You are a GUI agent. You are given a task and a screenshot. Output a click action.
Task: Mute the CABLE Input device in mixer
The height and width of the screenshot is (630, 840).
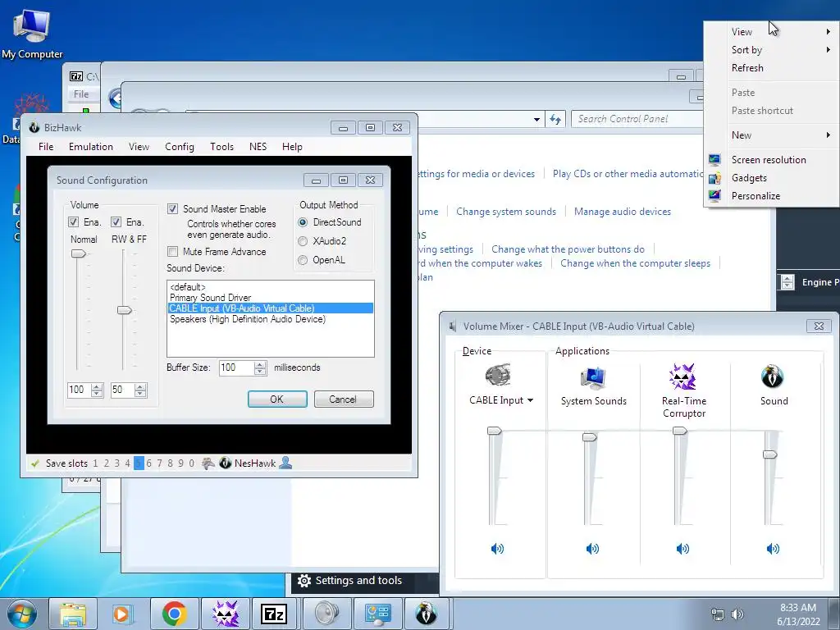click(497, 548)
